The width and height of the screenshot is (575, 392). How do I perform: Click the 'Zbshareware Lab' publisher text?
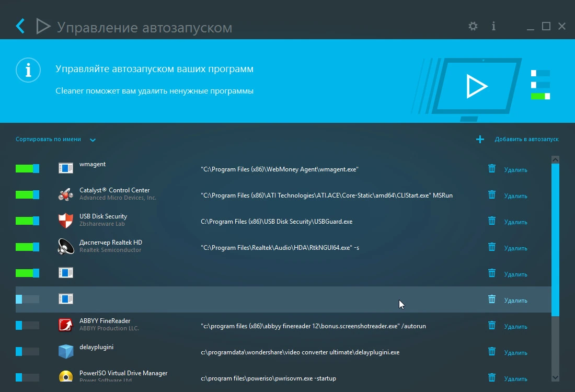[x=102, y=224]
